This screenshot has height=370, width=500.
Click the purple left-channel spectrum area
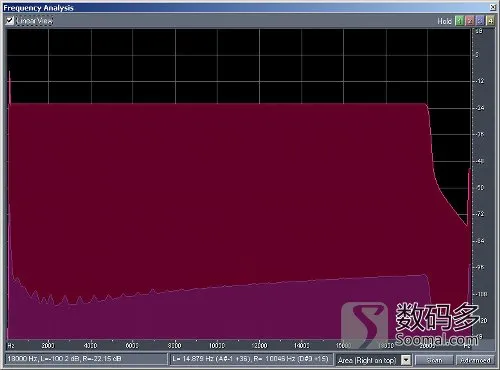[233, 313]
